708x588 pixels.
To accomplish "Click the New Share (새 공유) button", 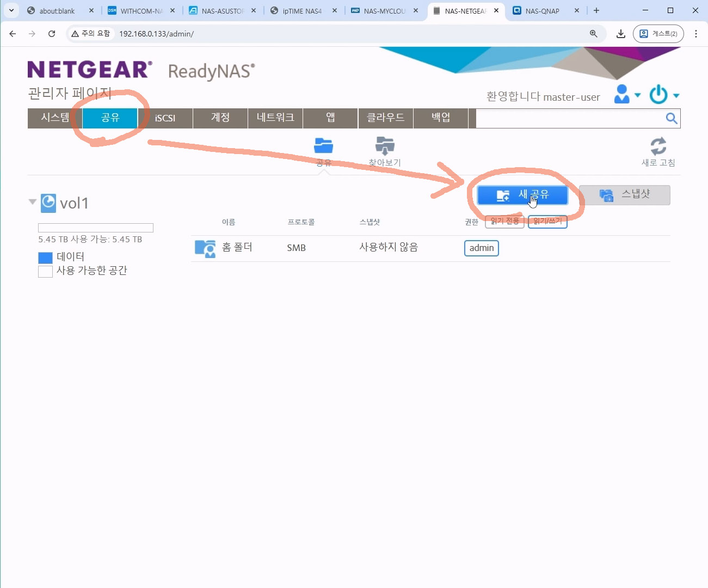I will (x=522, y=195).
